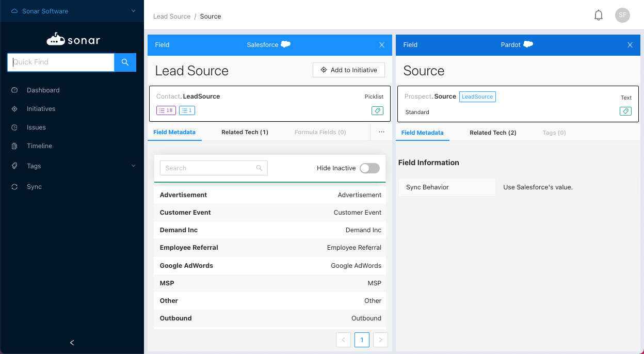Select the MSP picklist row

pos(270,283)
